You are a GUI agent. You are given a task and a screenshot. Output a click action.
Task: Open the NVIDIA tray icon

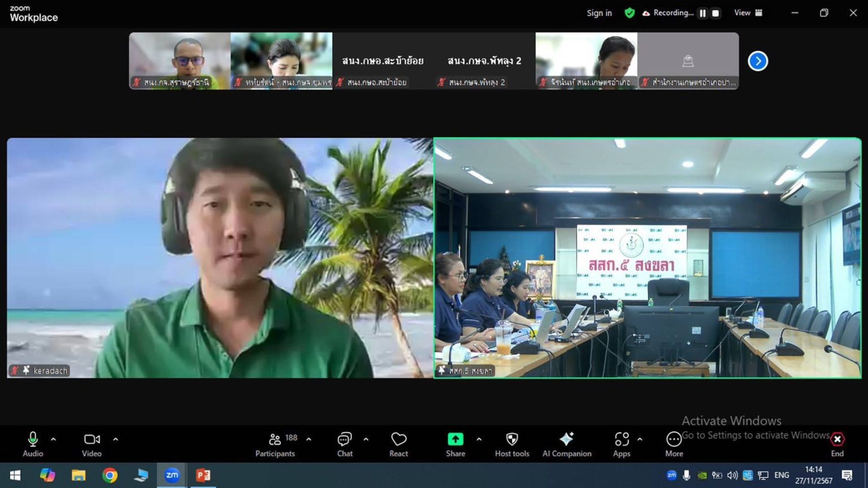[702, 476]
